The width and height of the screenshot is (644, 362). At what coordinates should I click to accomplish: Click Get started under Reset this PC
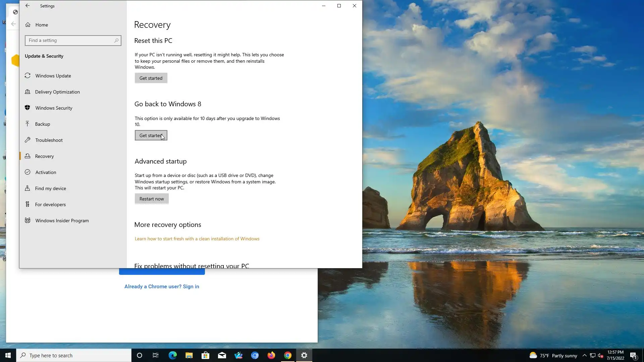point(151,78)
